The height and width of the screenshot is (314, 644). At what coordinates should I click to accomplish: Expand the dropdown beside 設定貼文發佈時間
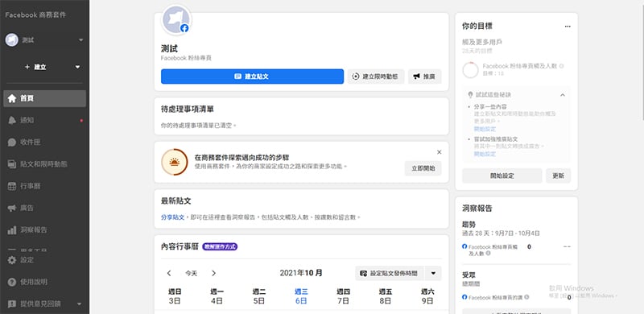(x=433, y=273)
